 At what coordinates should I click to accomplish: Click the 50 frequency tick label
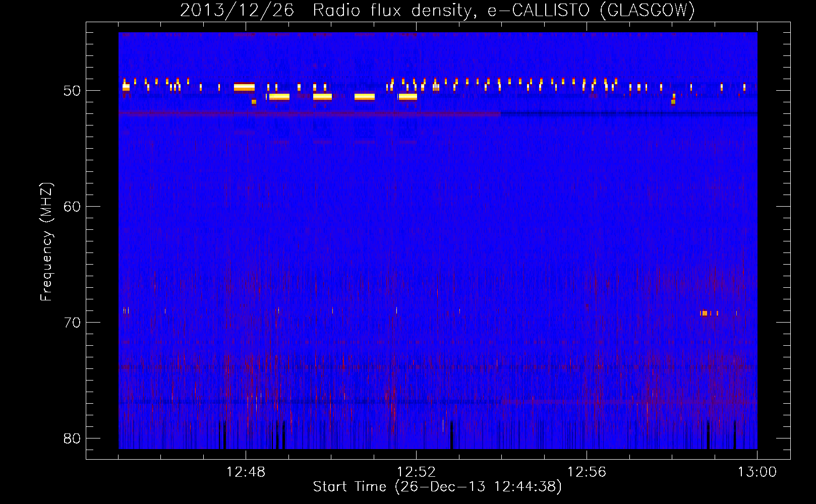73,91
